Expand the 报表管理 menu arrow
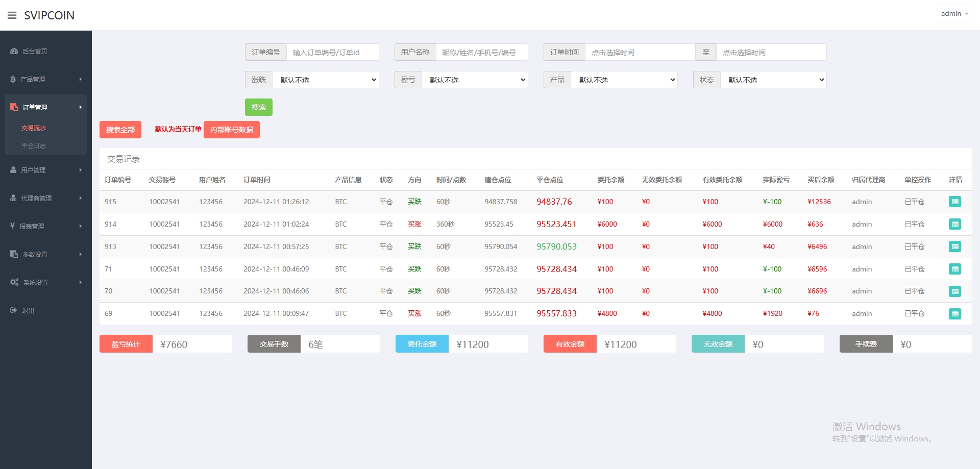The image size is (980, 469). pos(80,226)
